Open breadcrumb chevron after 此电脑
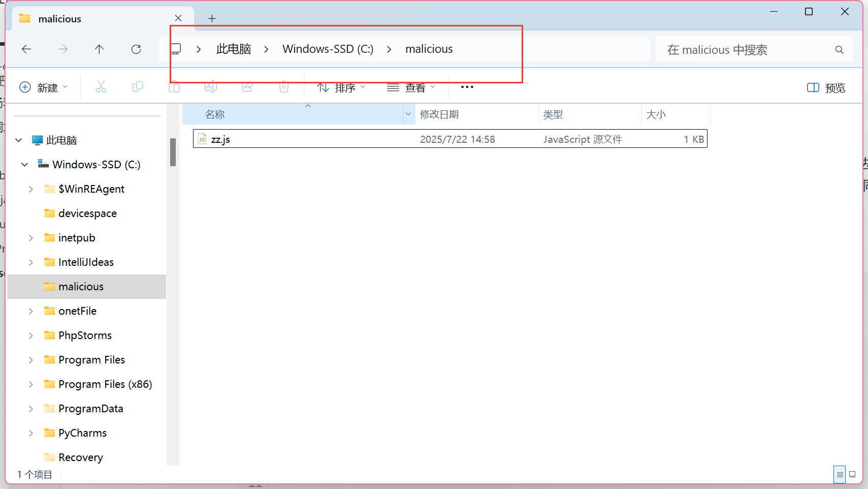The image size is (868, 489). coord(266,49)
